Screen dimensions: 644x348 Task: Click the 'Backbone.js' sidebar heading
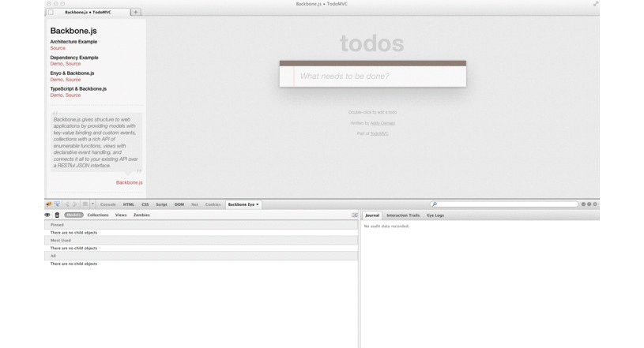73,31
